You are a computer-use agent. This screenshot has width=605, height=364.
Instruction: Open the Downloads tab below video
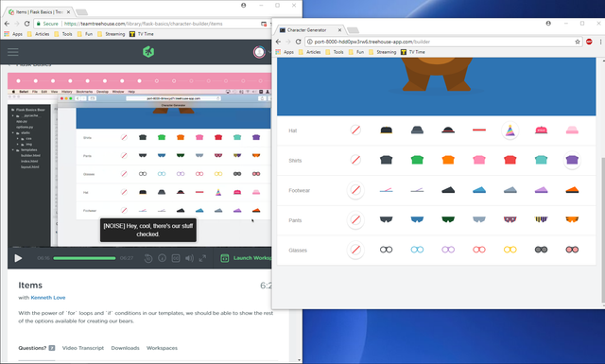click(x=125, y=348)
